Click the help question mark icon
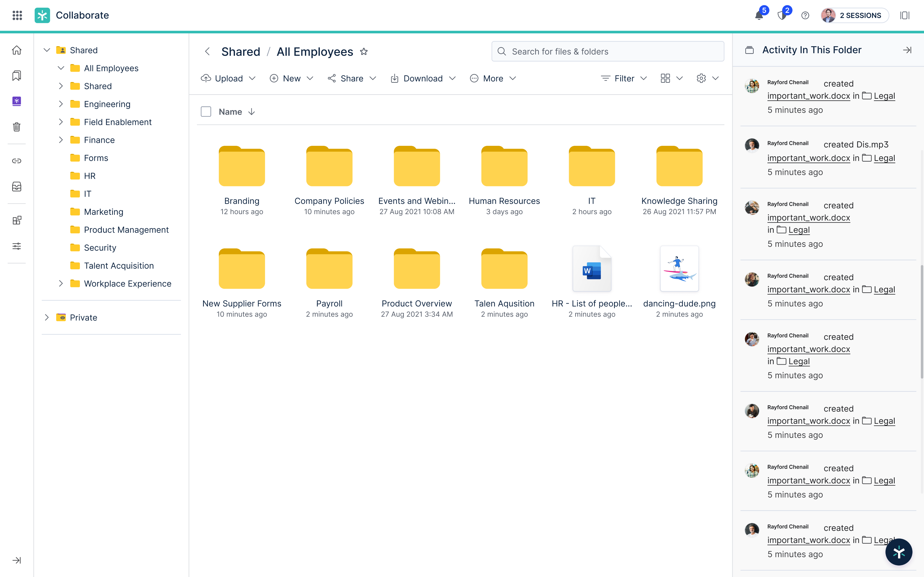924x577 pixels. (x=805, y=15)
